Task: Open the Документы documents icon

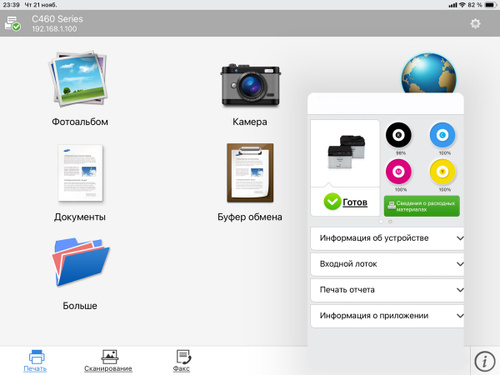Action: point(80,173)
